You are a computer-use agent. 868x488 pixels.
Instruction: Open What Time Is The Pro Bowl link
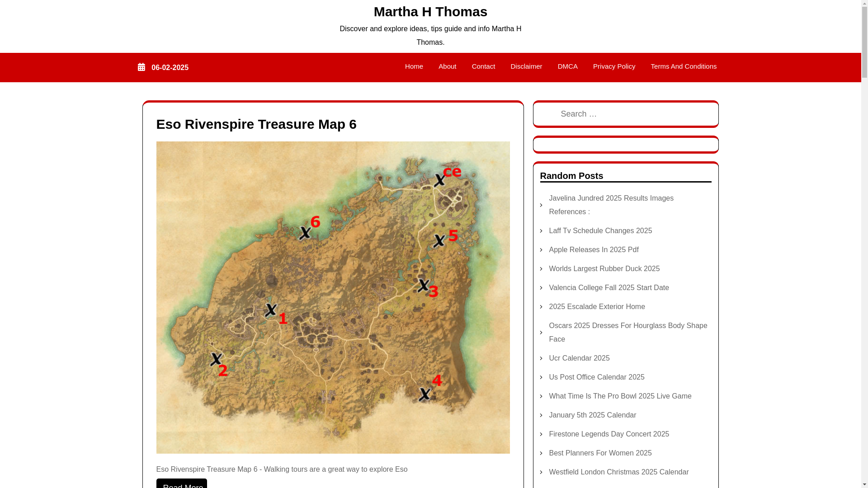pos(620,396)
